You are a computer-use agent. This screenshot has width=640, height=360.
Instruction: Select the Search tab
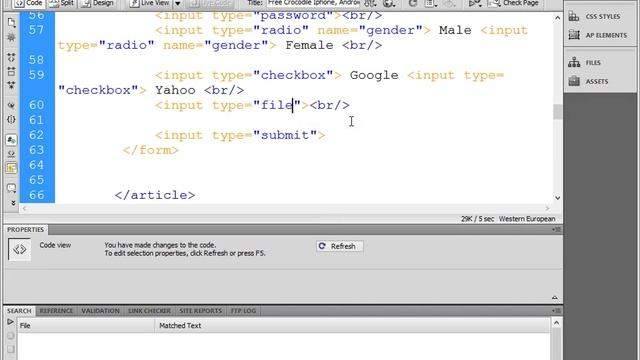[19, 311]
